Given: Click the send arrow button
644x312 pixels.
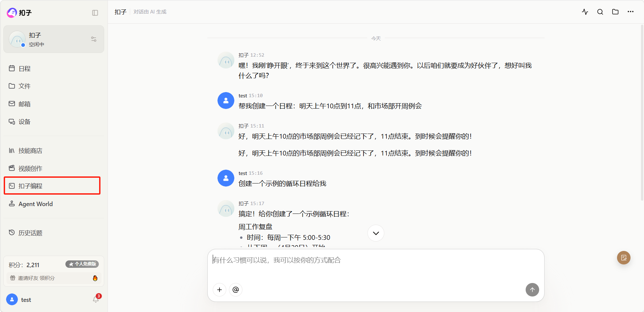Looking at the screenshot, I should click(x=532, y=290).
